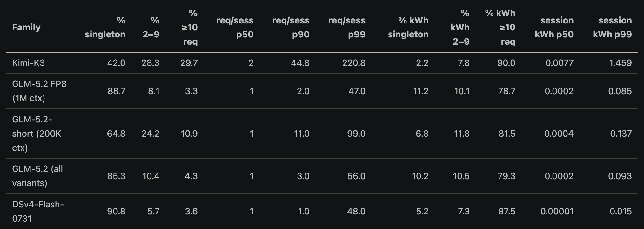This screenshot has height=229, width=644.
Task: Click Kimi-K3 req/sess p99 value 220.8
Action: coord(354,63)
